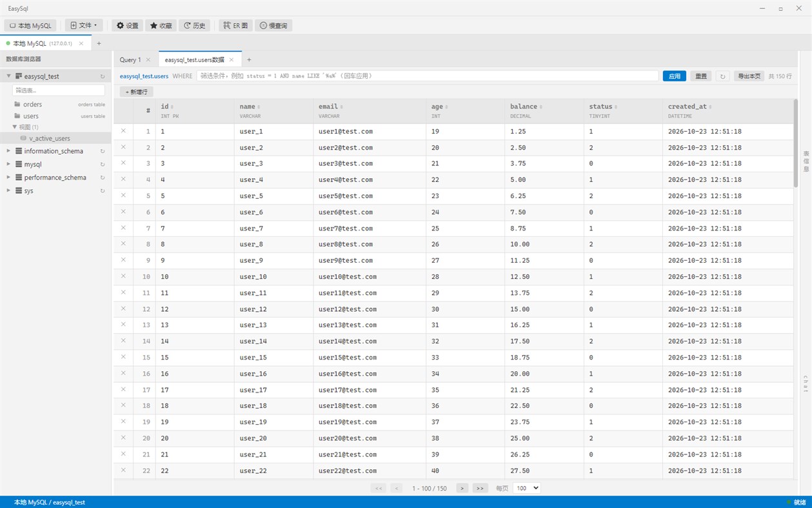Reload table data with refresh icon
The width and height of the screenshot is (812, 508).
coord(722,76)
